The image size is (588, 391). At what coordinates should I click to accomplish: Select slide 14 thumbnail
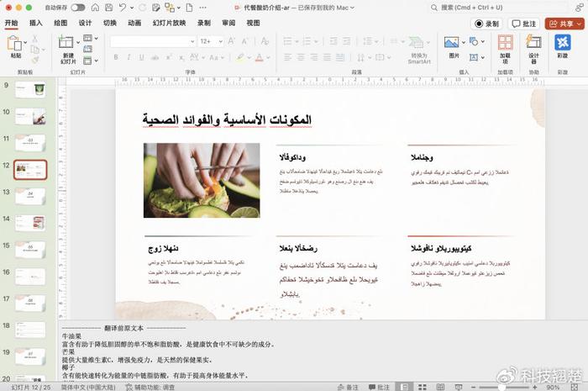30,223
